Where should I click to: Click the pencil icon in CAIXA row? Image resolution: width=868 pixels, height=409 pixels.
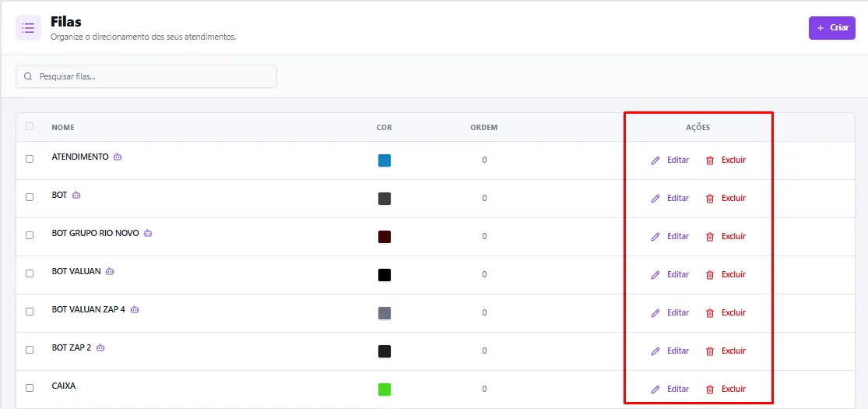655,390
